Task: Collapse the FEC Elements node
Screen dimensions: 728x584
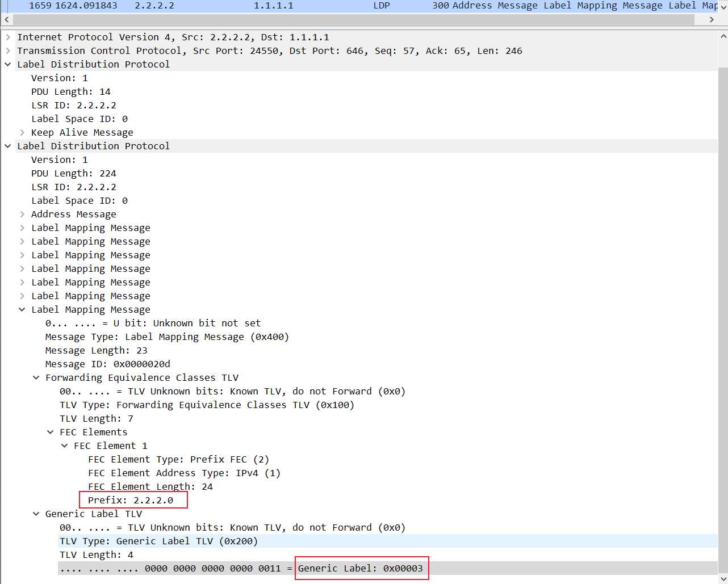Action: pos(51,432)
